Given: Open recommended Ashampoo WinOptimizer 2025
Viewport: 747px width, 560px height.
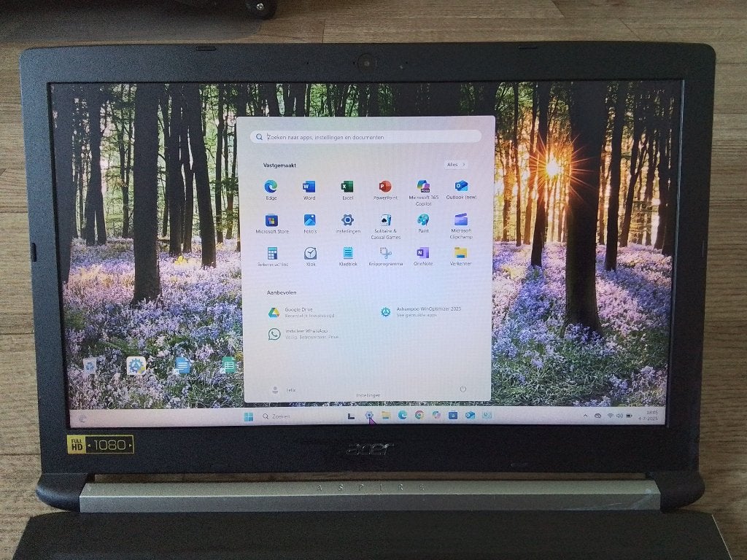Looking at the screenshot, I should (421, 312).
